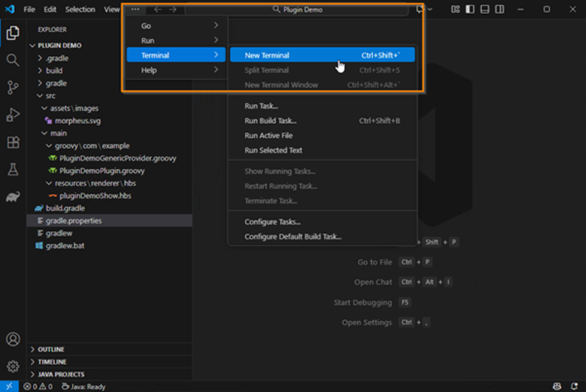Click the overflow menu ellipsis button
Screen dimensions: 586x392
[135, 9]
